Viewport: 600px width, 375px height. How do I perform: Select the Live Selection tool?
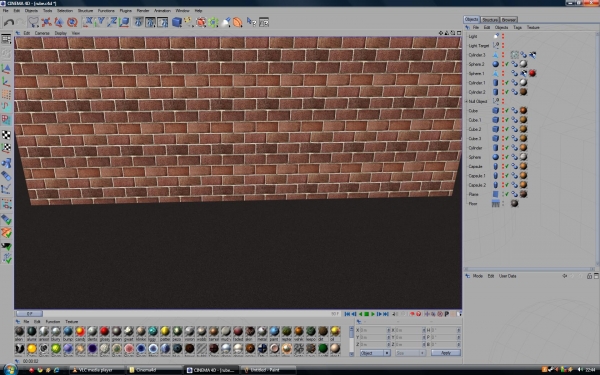(34, 22)
